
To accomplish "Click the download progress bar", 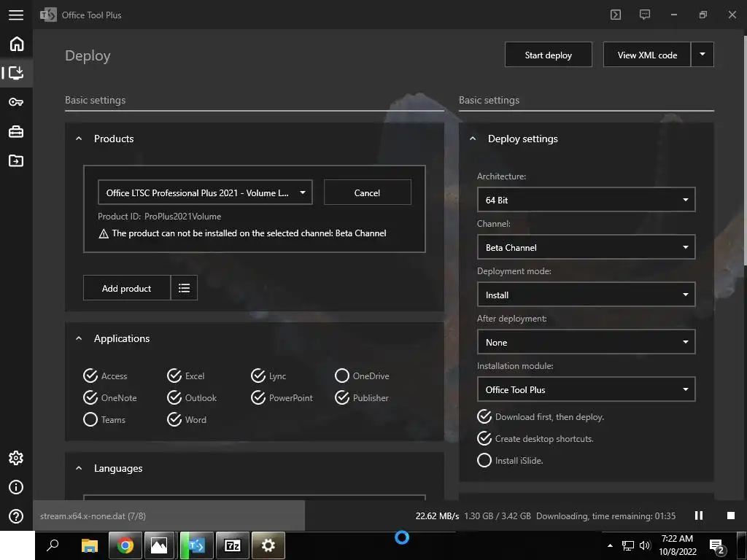I will click(169, 516).
